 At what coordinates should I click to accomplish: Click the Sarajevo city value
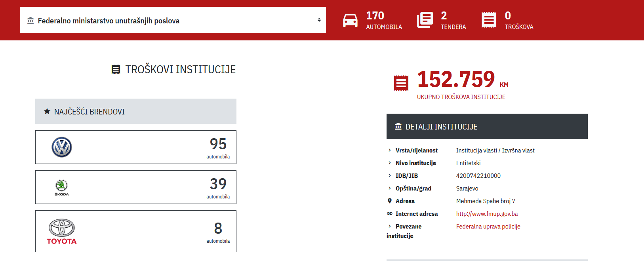point(467,189)
